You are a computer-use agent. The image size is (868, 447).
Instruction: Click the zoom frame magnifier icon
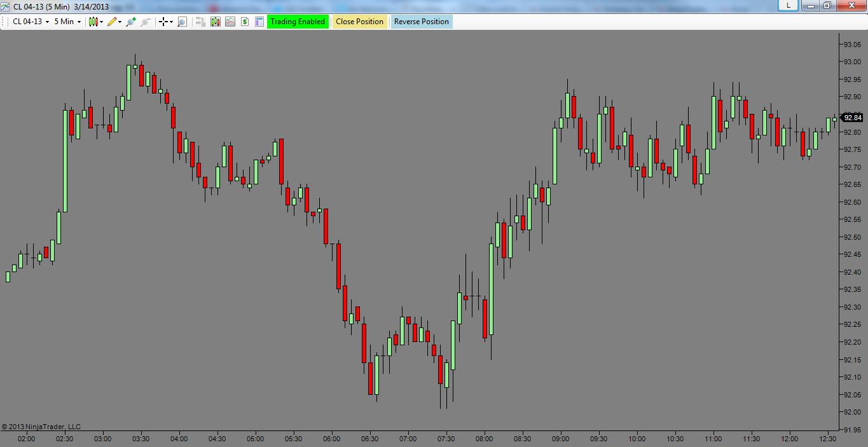pyautogui.click(x=182, y=22)
